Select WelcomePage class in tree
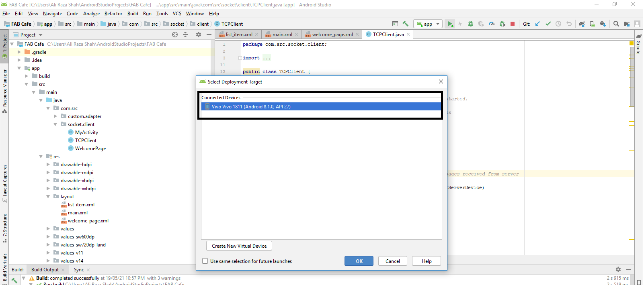Viewport: 644px width, 285px height. click(90, 148)
